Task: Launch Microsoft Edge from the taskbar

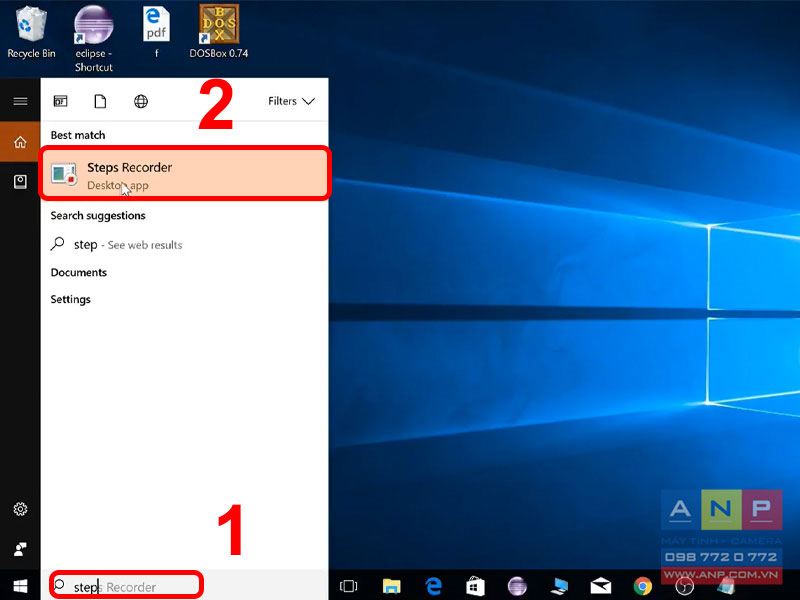Action: [434, 586]
